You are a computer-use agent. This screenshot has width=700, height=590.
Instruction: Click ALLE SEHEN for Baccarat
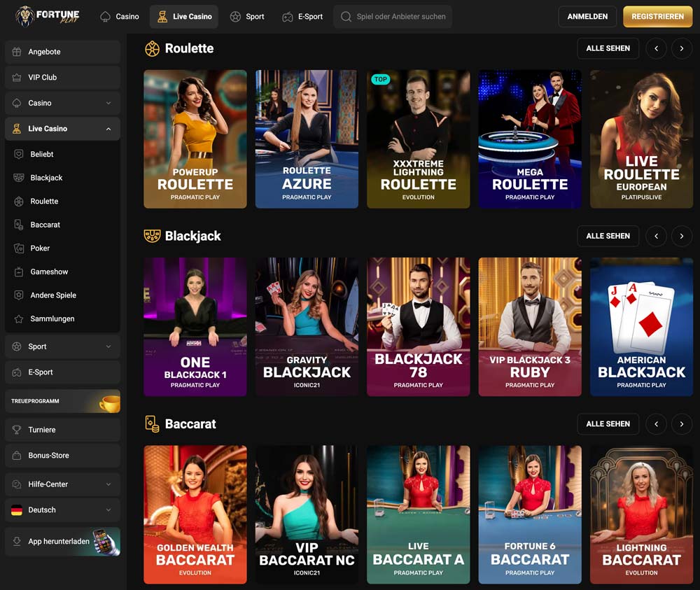pyautogui.click(x=608, y=424)
